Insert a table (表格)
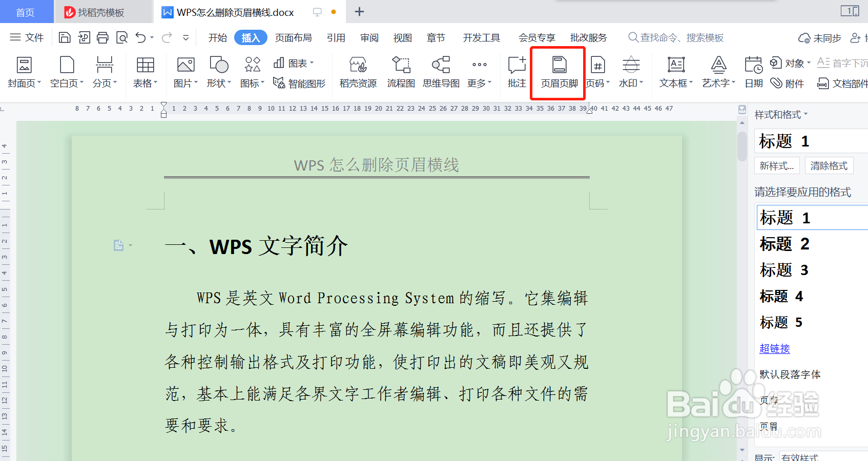868x461 pixels. (145, 72)
